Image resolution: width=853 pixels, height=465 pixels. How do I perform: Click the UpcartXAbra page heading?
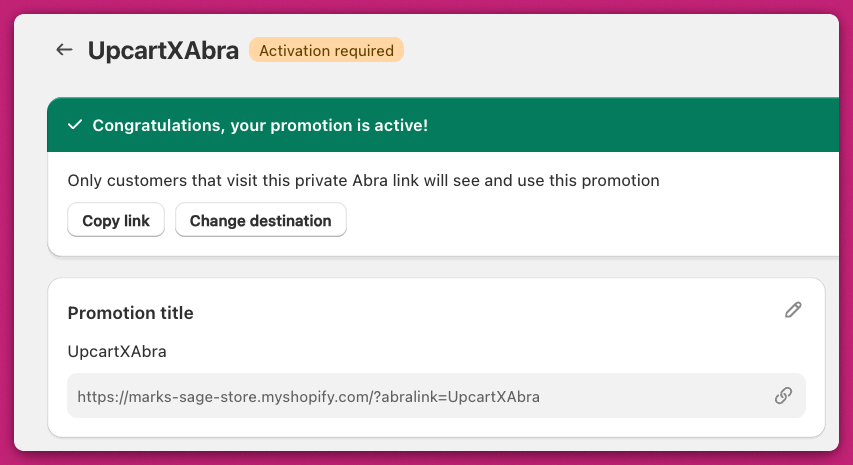163,50
